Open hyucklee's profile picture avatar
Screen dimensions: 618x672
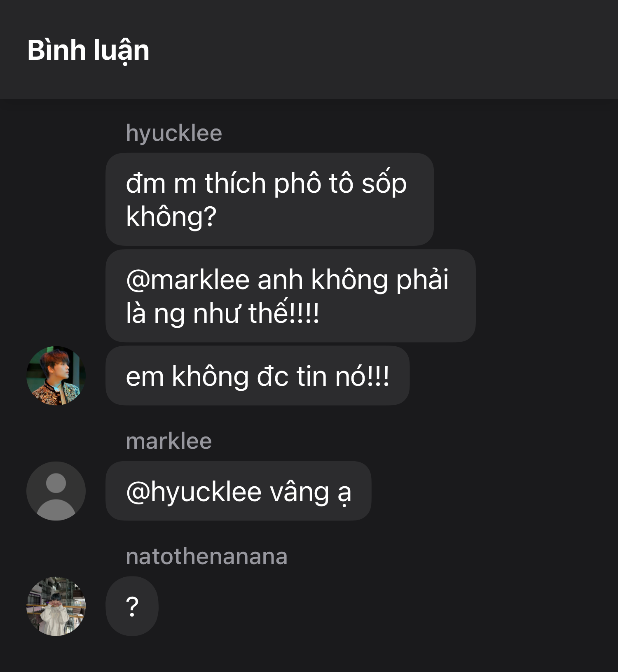[x=56, y=376]
